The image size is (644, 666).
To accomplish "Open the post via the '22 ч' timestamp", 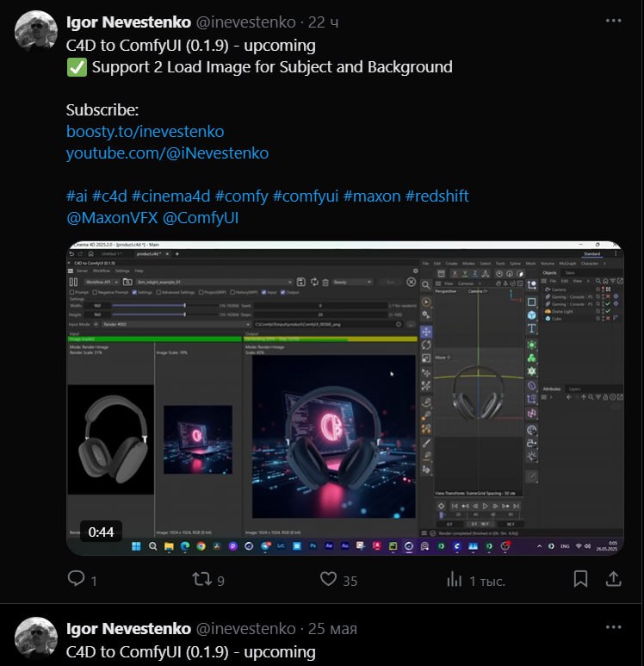I will (x=323, y=22).
